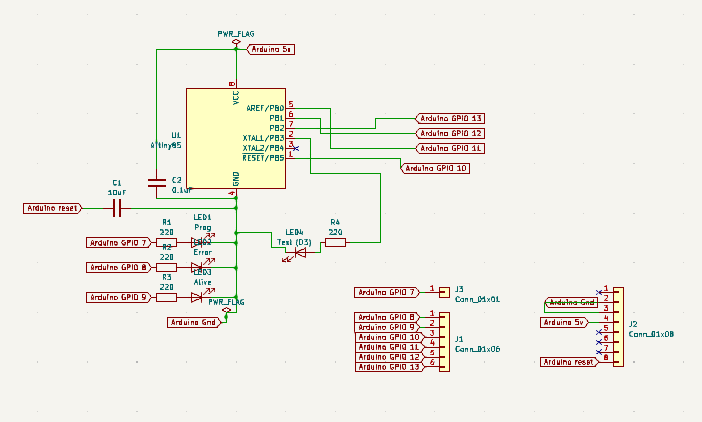Select the Arduino GPIO 12 label right of chip
The width and height of the screenshot is (702, 422).
coord(450,133)
